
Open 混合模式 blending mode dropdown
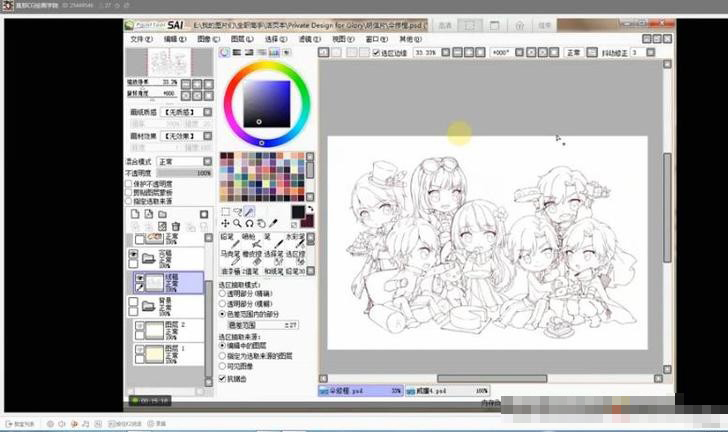click(x=208, y=161)
